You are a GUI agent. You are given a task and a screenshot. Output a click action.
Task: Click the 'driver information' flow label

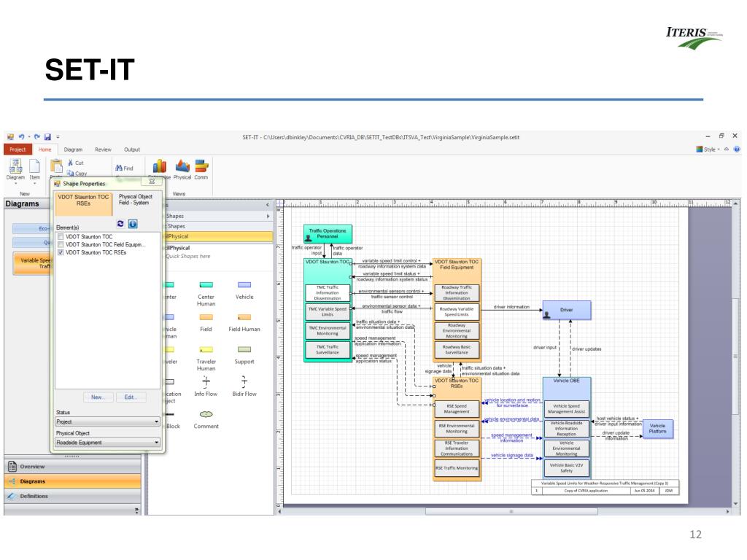(x=511, y=307)
